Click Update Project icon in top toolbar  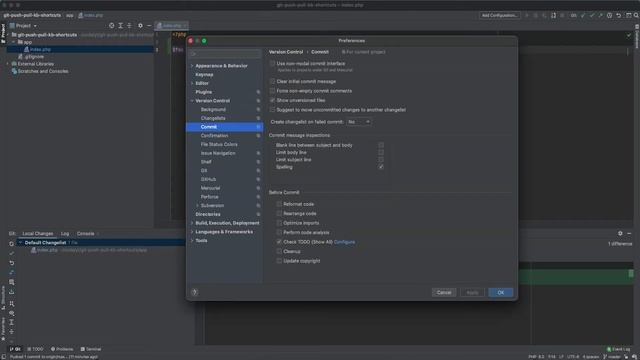(582, 15)
